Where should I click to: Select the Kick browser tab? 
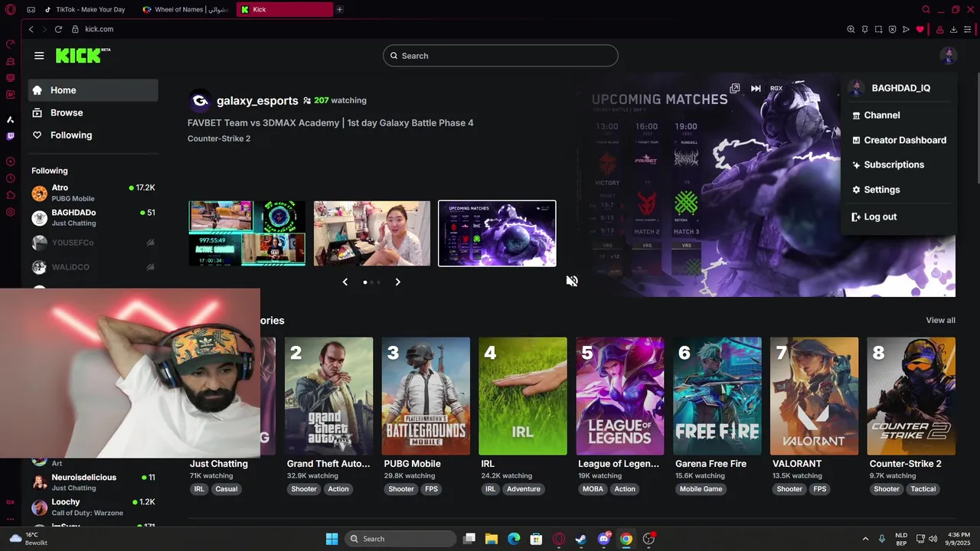coord(285,10)
